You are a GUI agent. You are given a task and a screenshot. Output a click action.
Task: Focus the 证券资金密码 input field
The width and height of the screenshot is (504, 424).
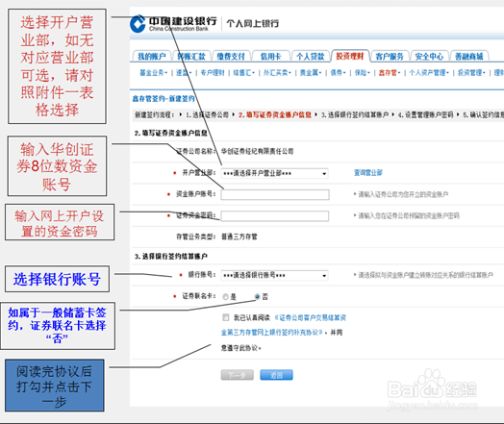pyautogui.click(x=275, y=216)
